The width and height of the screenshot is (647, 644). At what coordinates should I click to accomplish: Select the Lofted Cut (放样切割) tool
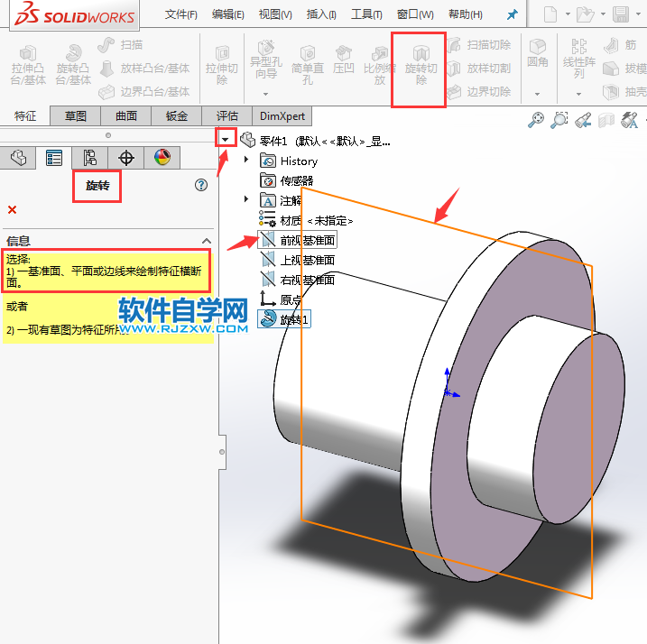pyautogui.click(x=480, y=68)
